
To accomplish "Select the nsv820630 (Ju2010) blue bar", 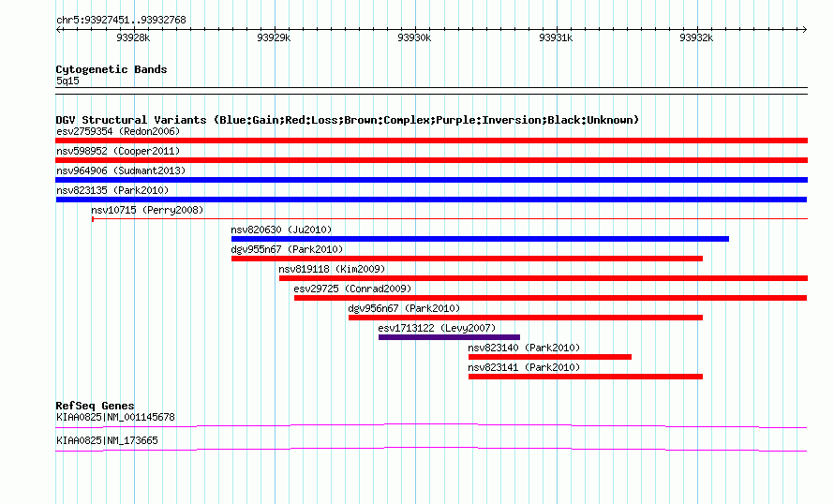I will (x=480, y=239).
